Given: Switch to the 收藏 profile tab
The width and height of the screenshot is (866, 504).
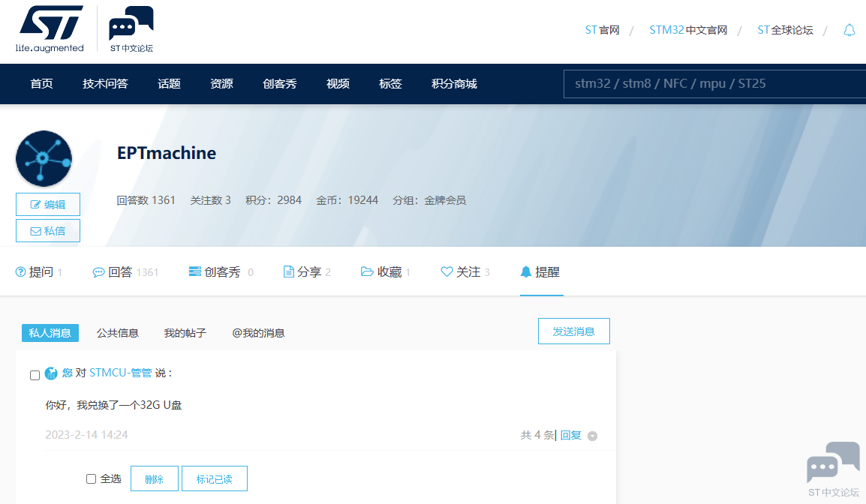Looking at the screenshot, I should click(386, 272).
